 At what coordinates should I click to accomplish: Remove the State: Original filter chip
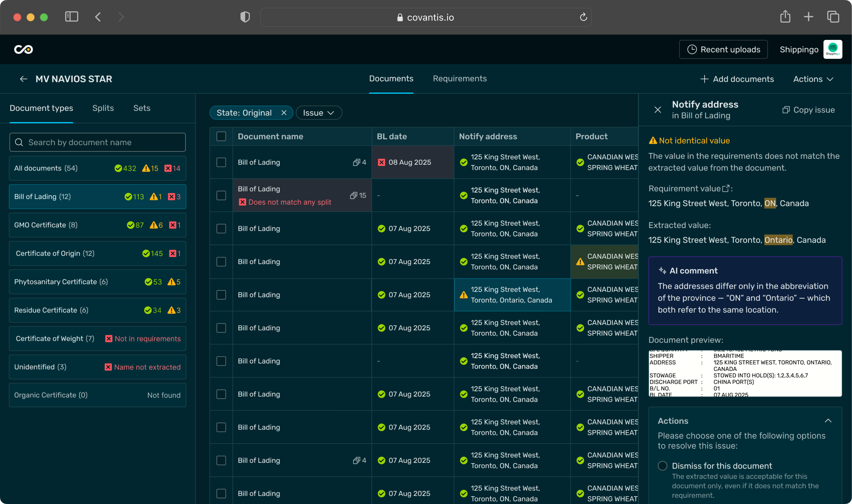click(x=284, y=113)
